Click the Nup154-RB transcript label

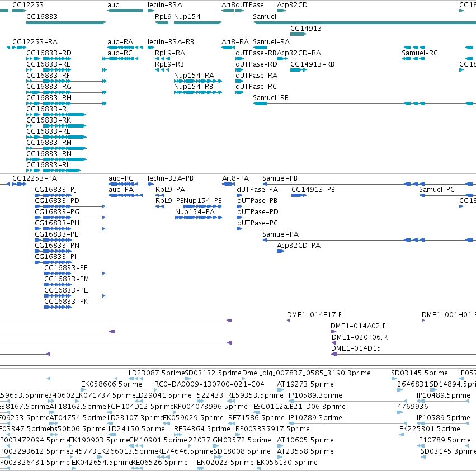click(194, 87)
